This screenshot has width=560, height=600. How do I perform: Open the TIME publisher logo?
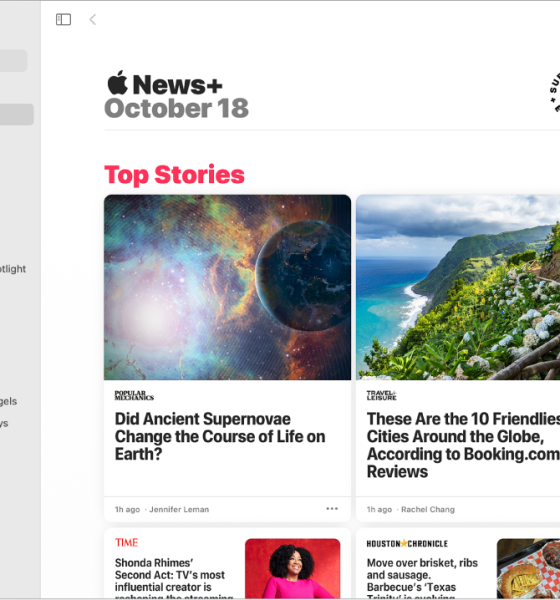point(126,543)
